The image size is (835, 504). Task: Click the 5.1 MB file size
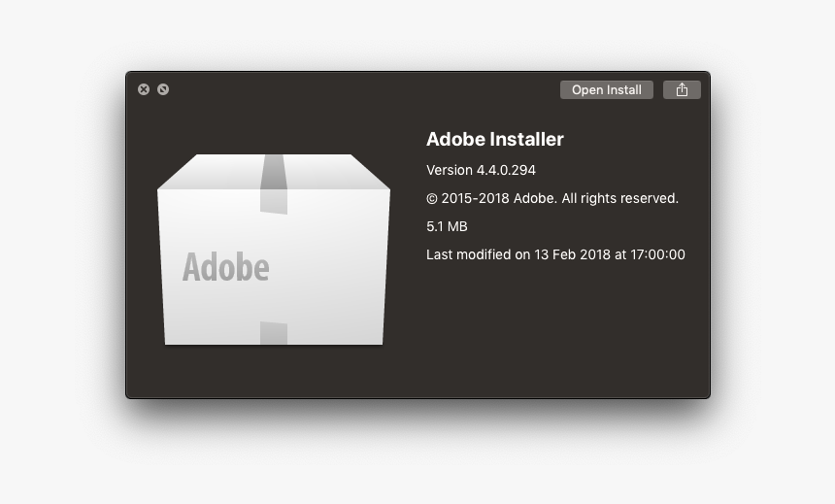[447, 226]
